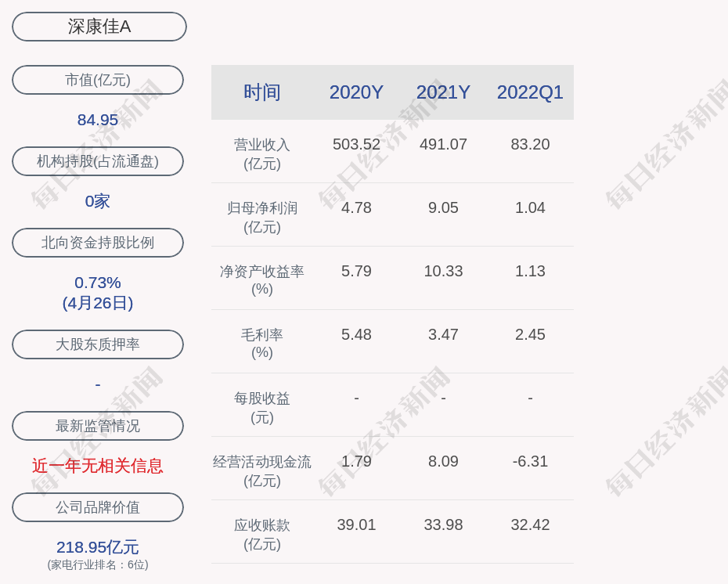This screenshot has width=728, height=584.
Task: Select the 市值(亿元) label pill
Action: pyautogui.click(x=98, y=80)
